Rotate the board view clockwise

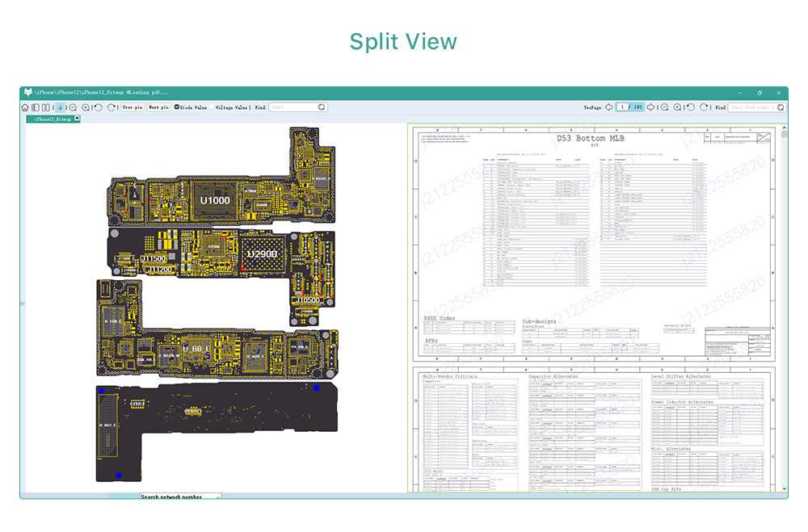pos(112,107)
